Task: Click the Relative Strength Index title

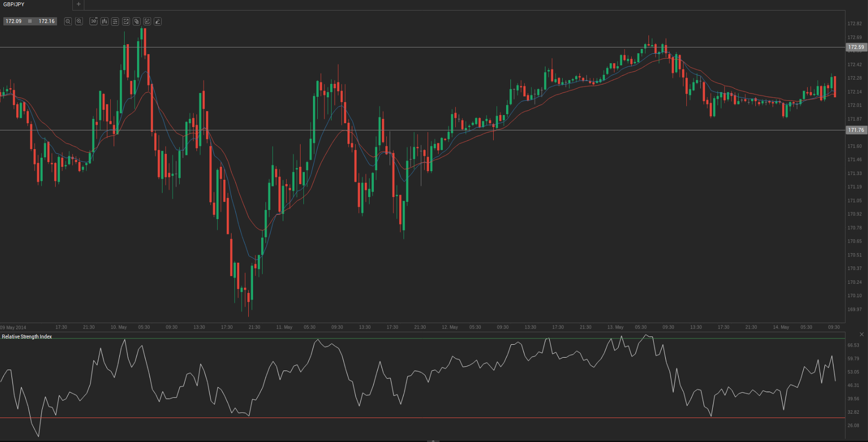Action: point(27,337)
